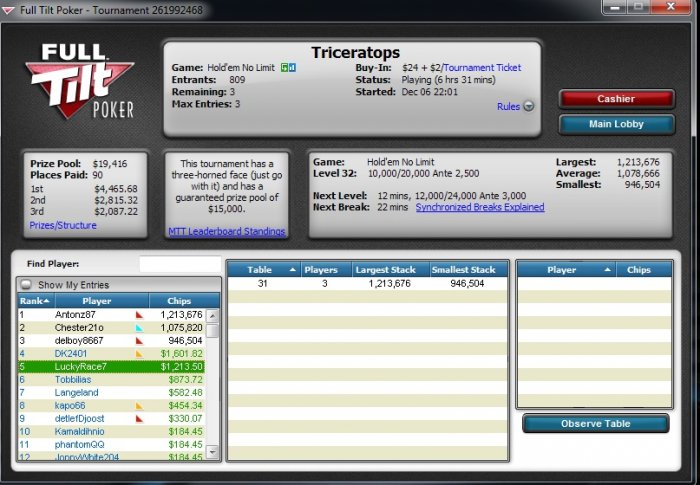The width and height of the screenshot is (700, 485).
Task: Sort the right panel by Player column
Action: point(567,270)
